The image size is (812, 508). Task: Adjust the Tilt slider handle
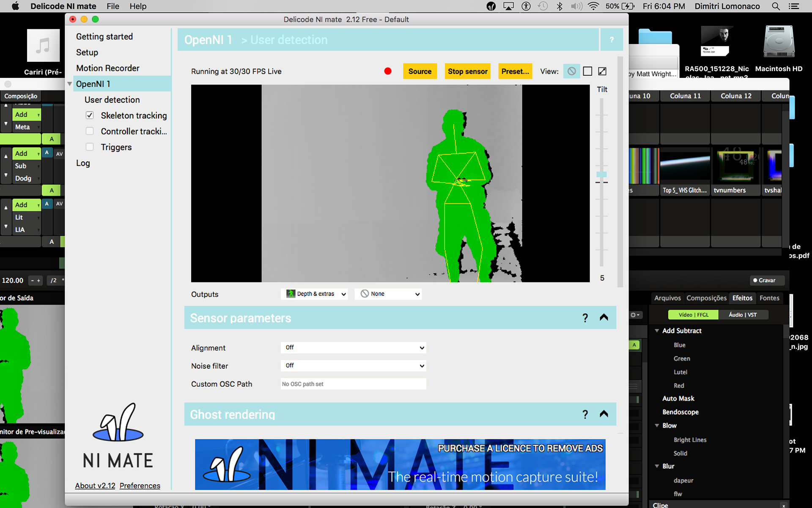click(601, 174)
